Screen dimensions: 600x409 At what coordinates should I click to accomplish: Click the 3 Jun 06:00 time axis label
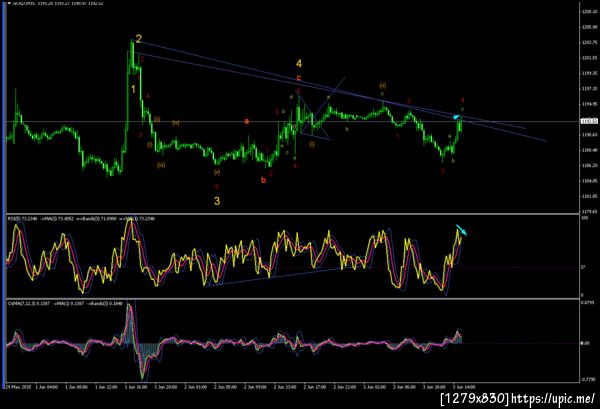pos(404,387)
